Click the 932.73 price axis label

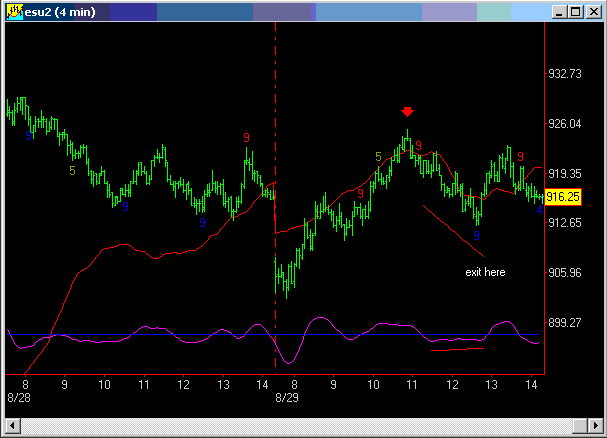click(x=565, y=74)
